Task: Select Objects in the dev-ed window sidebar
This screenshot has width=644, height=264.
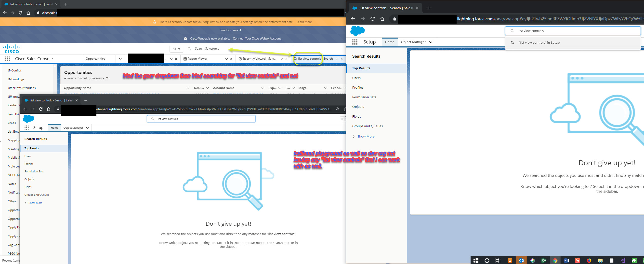Action: (29, 180)
